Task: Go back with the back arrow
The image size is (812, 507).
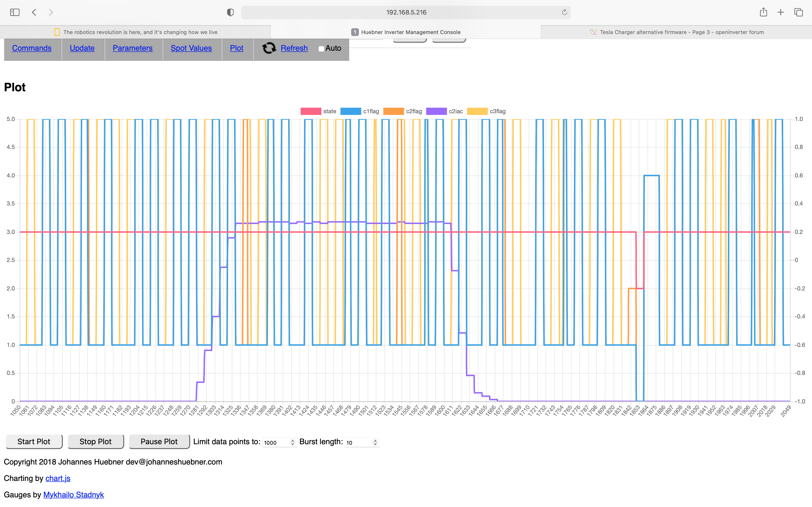Action: click(34, 12)
